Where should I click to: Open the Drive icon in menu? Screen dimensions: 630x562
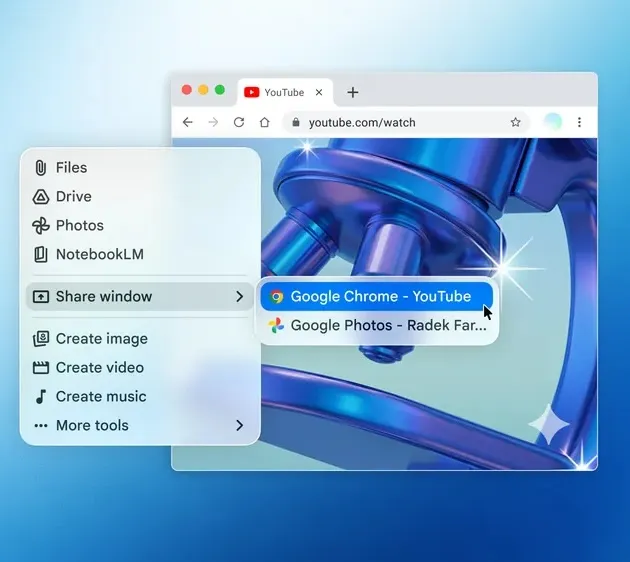(41, 197)
